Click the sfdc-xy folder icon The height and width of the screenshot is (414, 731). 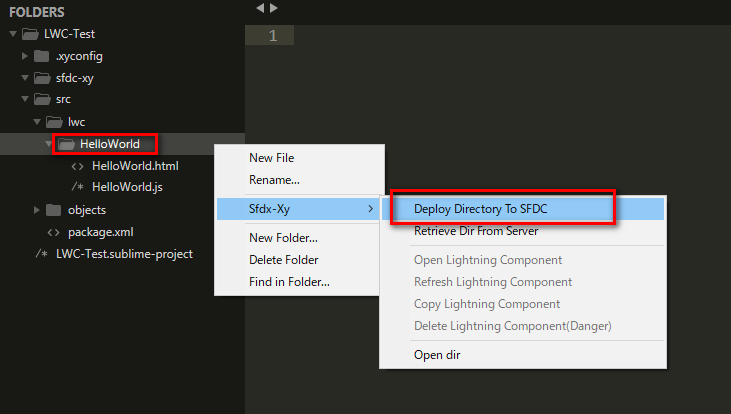(x=42, y=78)
